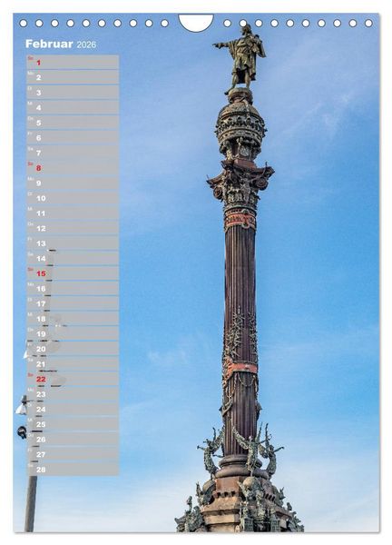This screenshot has height=545, width=392.
Task: Select the date row for day 25
Action: (73, 424)
